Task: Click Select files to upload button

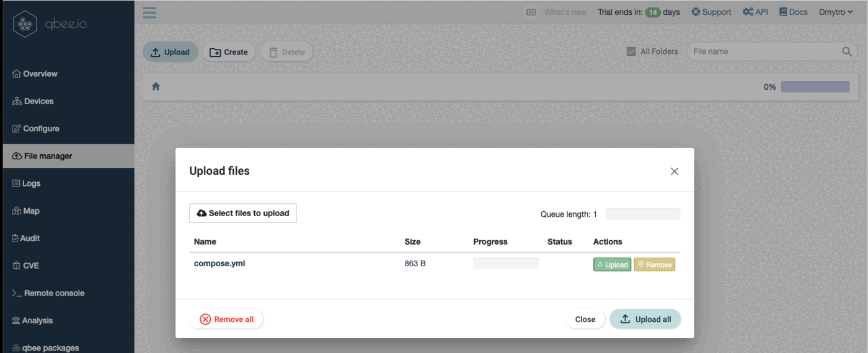Action: (243, 213)
